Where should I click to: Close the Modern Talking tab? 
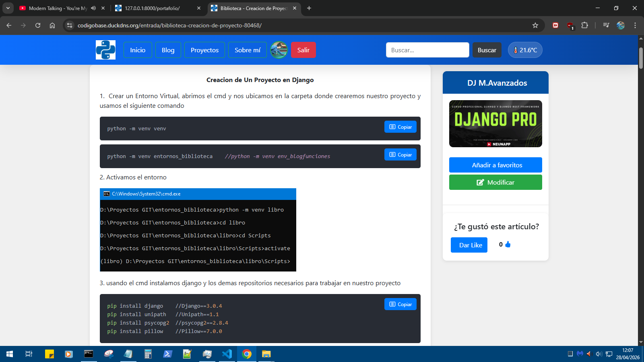tap(103, 8)
